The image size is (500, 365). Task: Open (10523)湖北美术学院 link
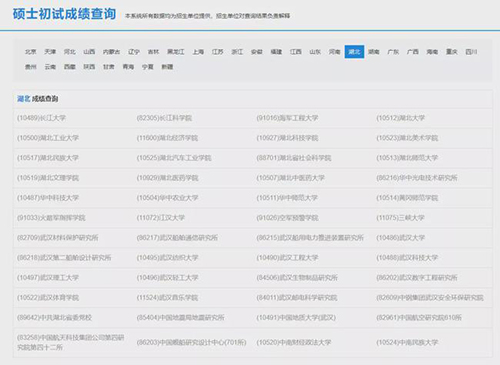pyautogui.click(x=407, y=138)
